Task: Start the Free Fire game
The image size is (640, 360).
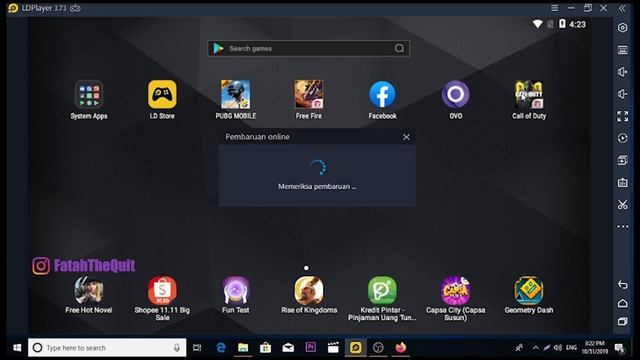Action: (x=309, y=95)
